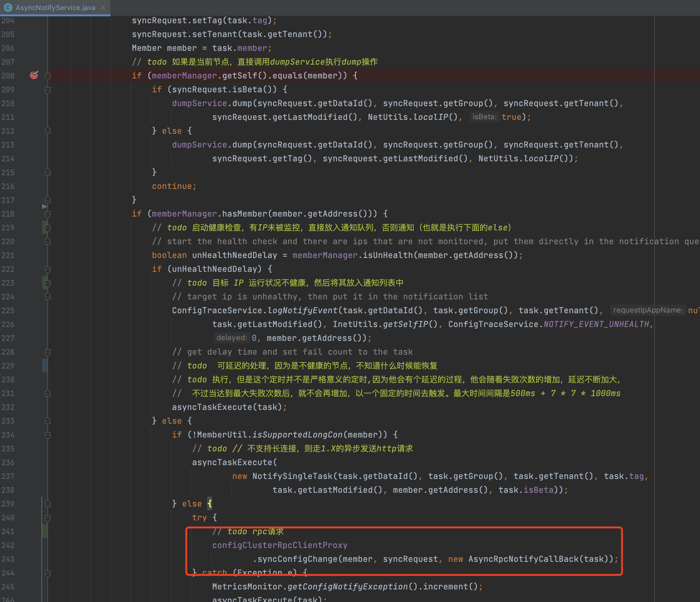This screenshot has height=602, width=700.
Task: Click 'getConfigNotifyException' on line 245
Action: tap(347, 586)
